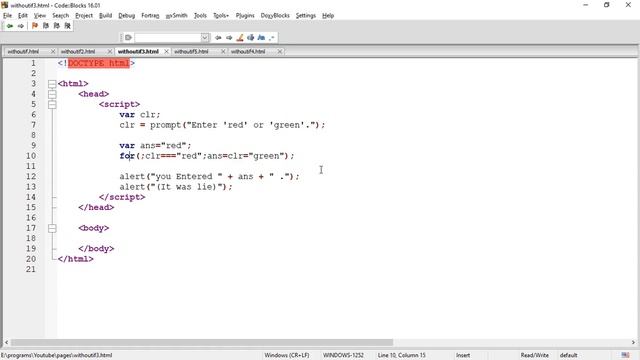Toggle match case Aa icon
The height and width of the screenshot is (360, 640).
pos(261,38)
